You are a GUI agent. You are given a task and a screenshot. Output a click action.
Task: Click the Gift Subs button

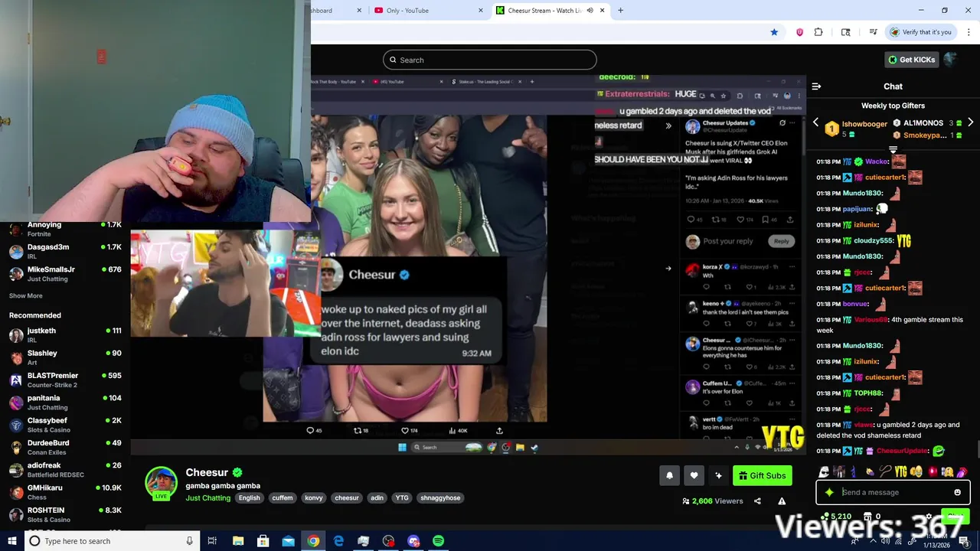point(762,475)
